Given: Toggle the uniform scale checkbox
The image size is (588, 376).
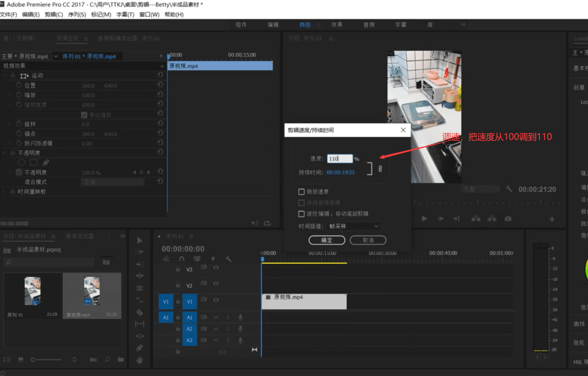Looking at the screenshot, I should tap(84, 115).
